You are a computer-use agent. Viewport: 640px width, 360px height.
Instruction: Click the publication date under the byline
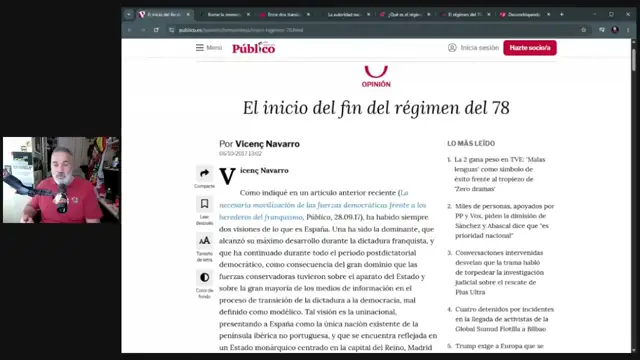(x=240, y=154)
